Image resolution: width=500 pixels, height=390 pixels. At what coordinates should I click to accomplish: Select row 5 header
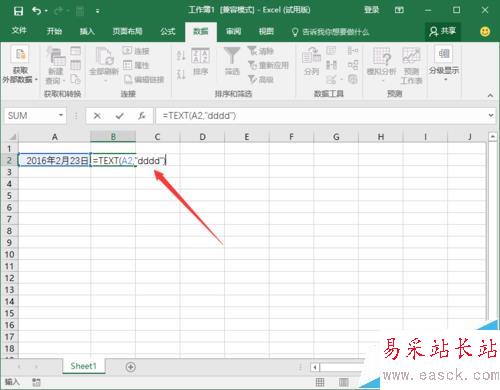(x=9, y=196)
